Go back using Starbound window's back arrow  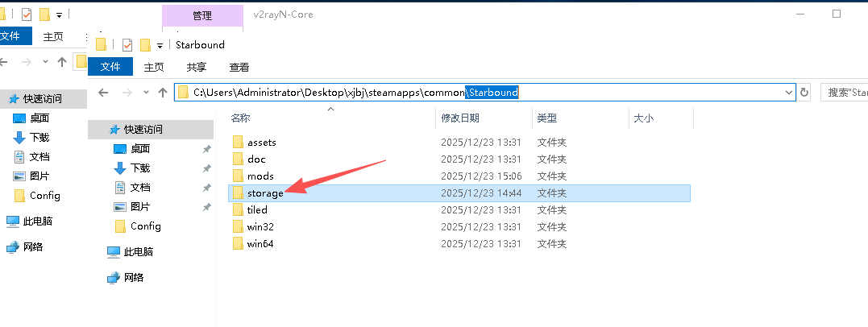point(103,93)
